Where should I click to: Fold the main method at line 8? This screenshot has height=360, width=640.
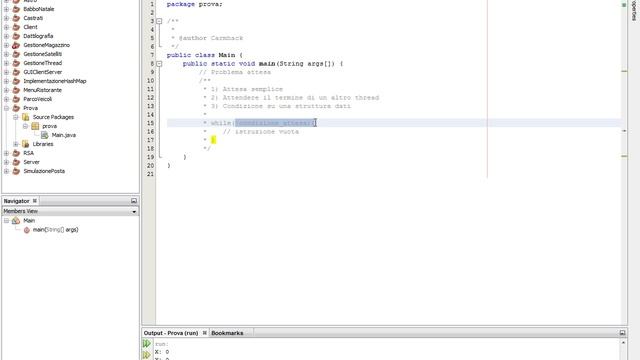(x=159, y=64)
